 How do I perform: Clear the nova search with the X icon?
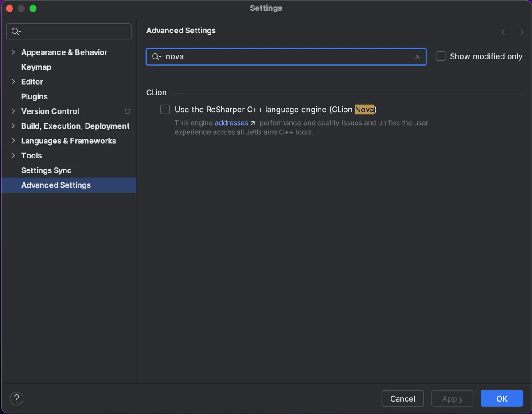(417, 57)
